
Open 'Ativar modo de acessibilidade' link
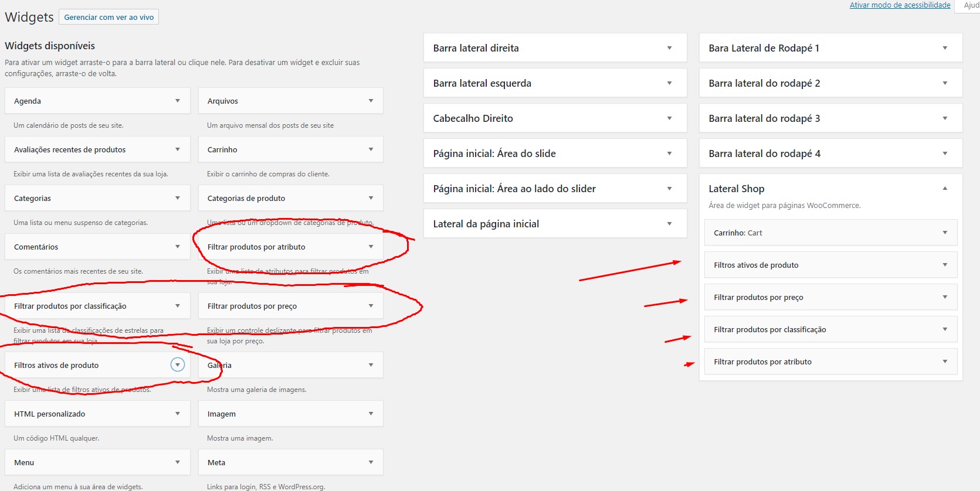[900, 5]
